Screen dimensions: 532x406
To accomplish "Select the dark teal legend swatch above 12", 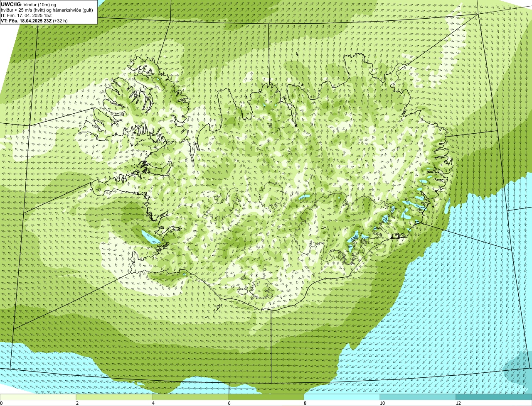I will [x=494, y=397].
